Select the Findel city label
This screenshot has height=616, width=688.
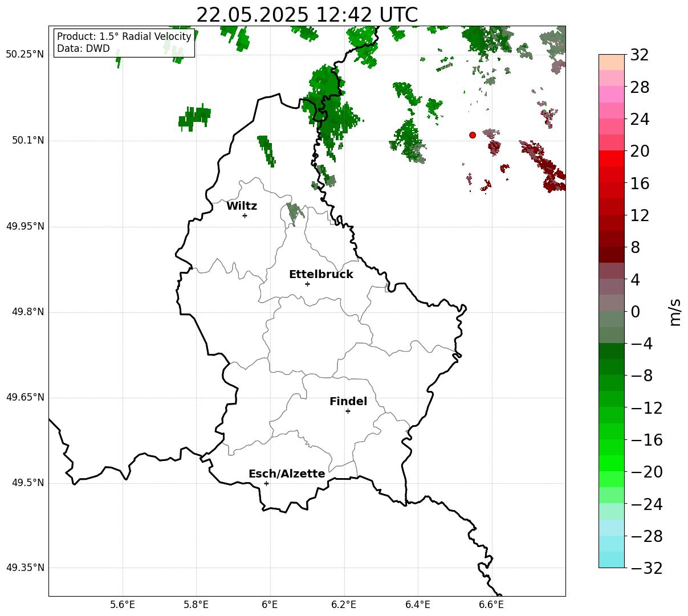click(x=348, y=402)
